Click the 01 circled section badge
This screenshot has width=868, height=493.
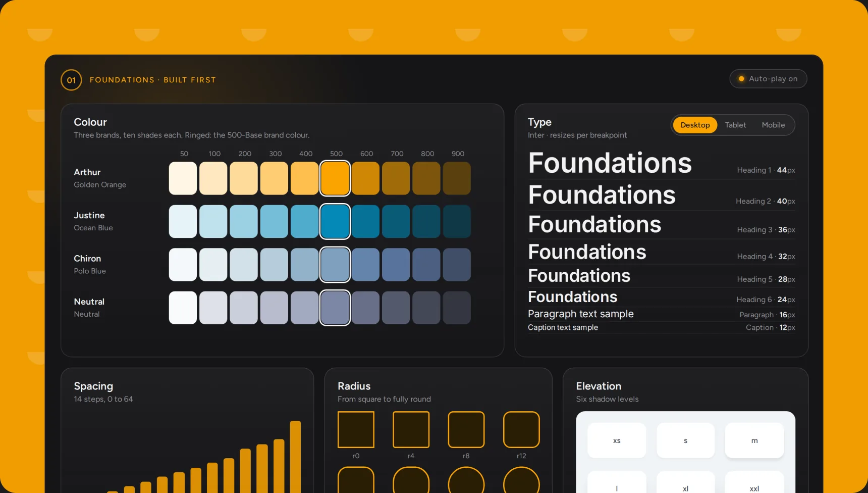(71, 80)
